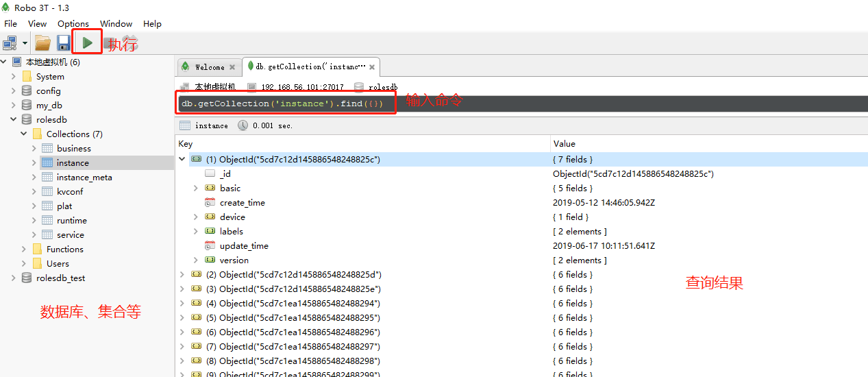The image size is (868, 377).
Task: Close the Welcome tab
Action: coord(232,67)
